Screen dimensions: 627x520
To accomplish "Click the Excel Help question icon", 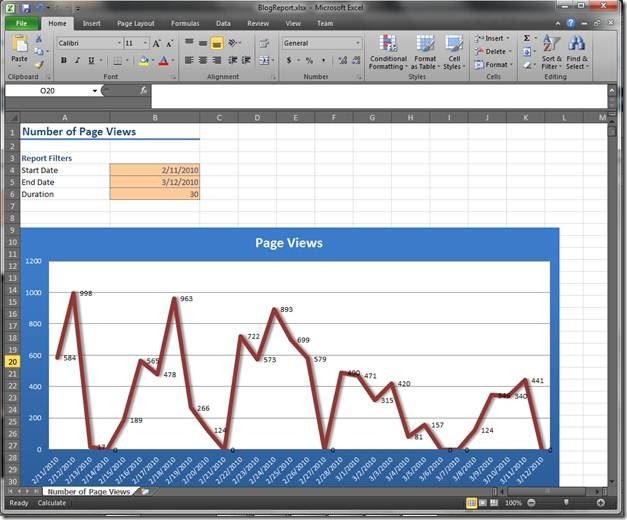I will pyautogui.click(x=571, y=23).
